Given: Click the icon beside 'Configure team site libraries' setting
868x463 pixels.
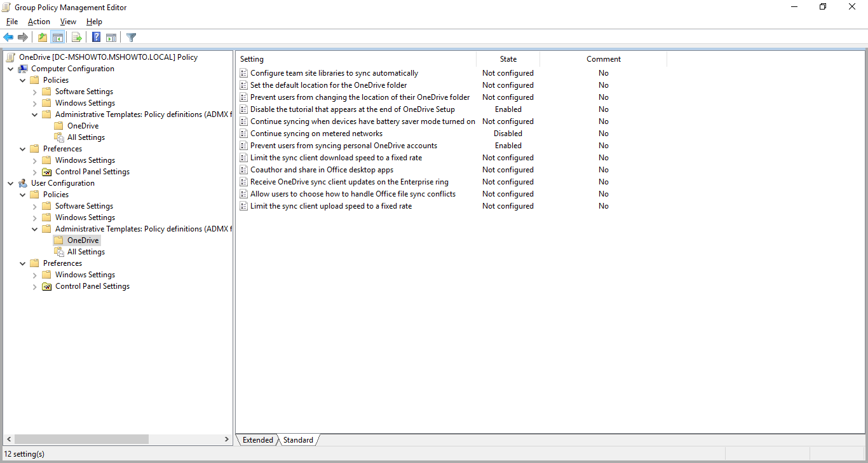Looking at the screenshot, I should 243,73.
